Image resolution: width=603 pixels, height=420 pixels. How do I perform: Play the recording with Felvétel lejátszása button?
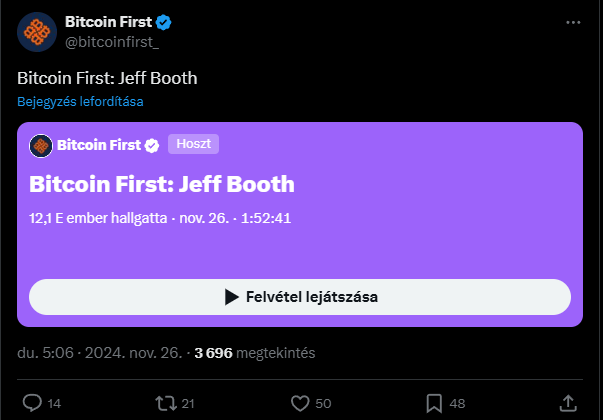pyautogui.click(x=300, y=297)
